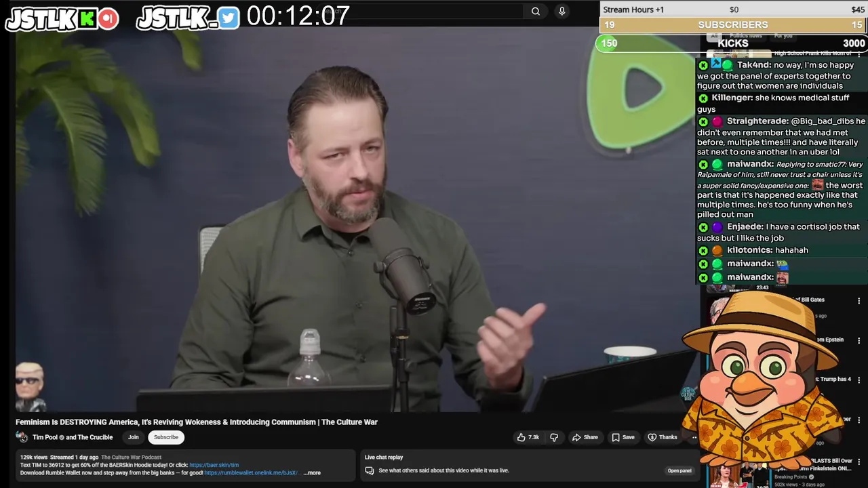Open the Tim Pool channel avatar
Image resolution: width=868 pixels, height=488 pixels.
coord(22,437)
